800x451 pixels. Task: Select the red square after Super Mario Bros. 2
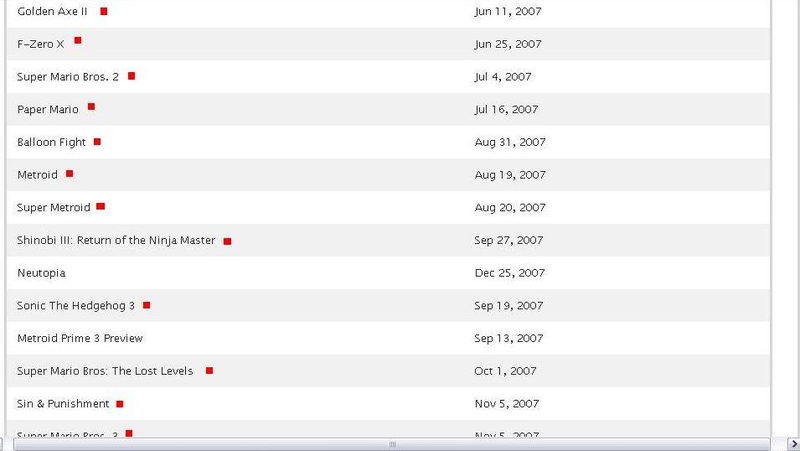[x=131, y=76]
